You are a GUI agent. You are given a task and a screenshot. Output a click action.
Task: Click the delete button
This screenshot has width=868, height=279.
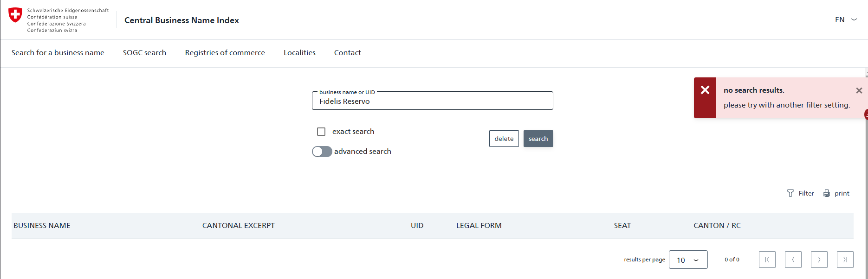[x=504, y=139]
